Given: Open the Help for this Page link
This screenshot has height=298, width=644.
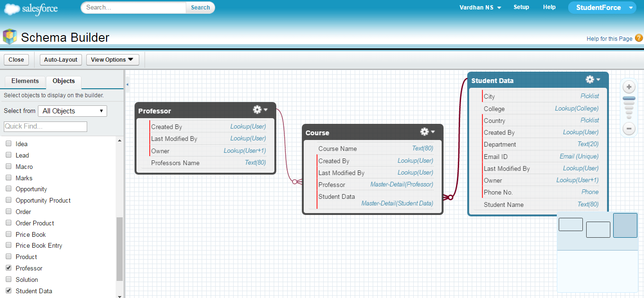Looking at the screenshot, I should 609,39.
